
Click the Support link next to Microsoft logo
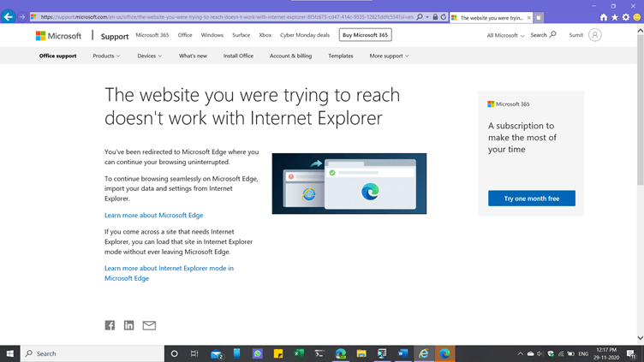(115, 36)
